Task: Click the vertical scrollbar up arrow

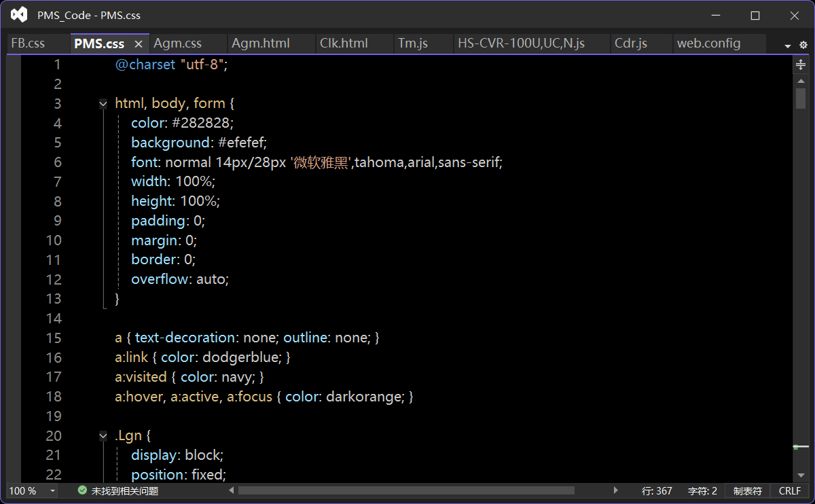Action: coord(801,81)
